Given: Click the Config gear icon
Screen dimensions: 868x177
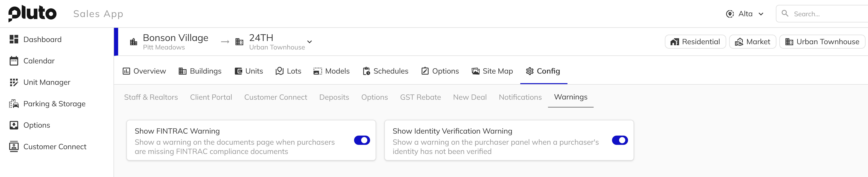Looking at the screenshot, I should point(530,71).
